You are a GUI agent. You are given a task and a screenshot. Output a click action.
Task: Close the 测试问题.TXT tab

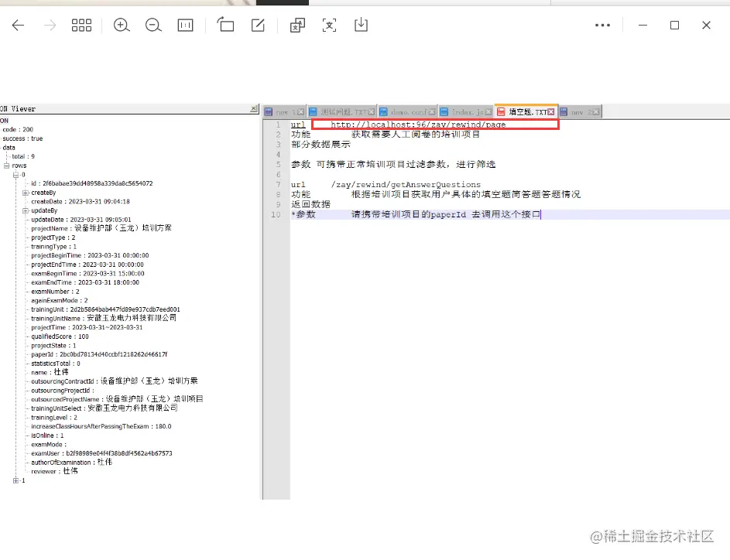tap(372, 112)
